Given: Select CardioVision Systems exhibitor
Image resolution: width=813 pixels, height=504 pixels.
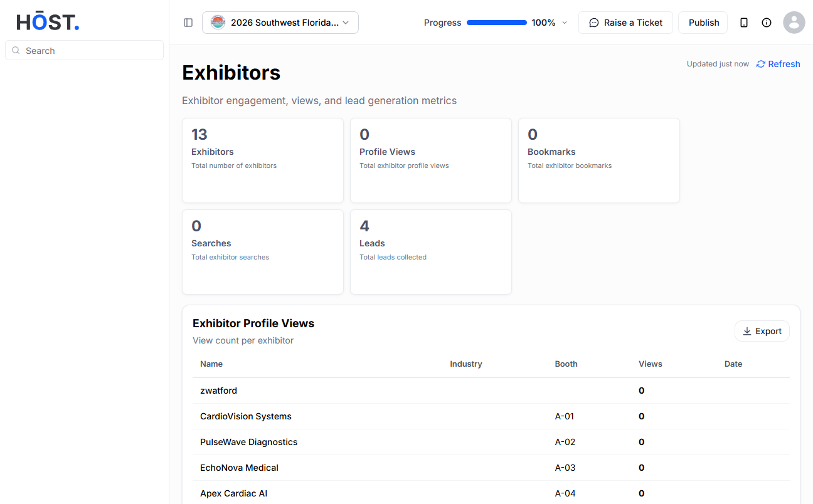Looking at the screenshot, I should click(246, 416).
